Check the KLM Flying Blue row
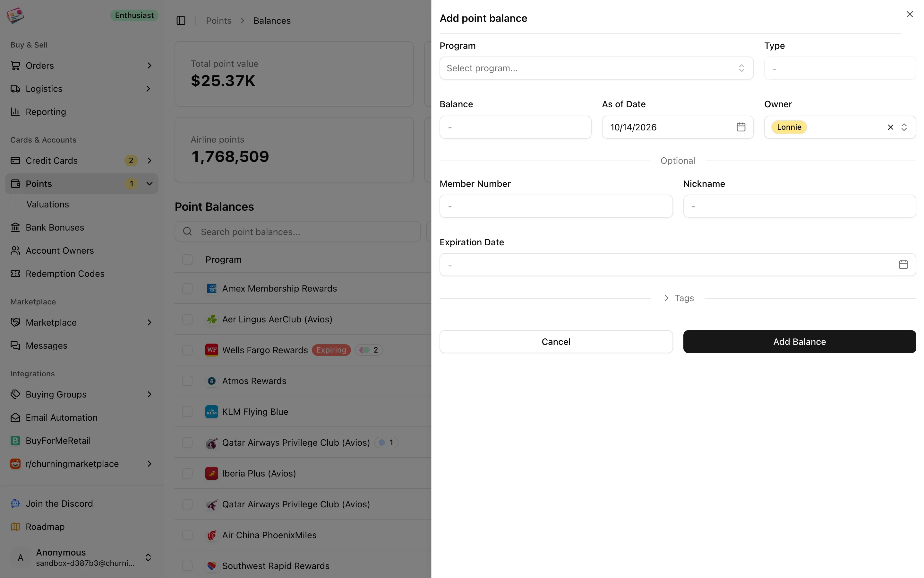 click(x=187, y=412)
